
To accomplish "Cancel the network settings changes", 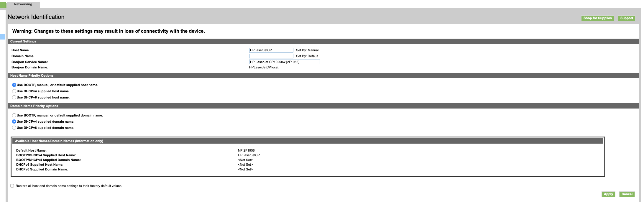I will click(627, 194).
